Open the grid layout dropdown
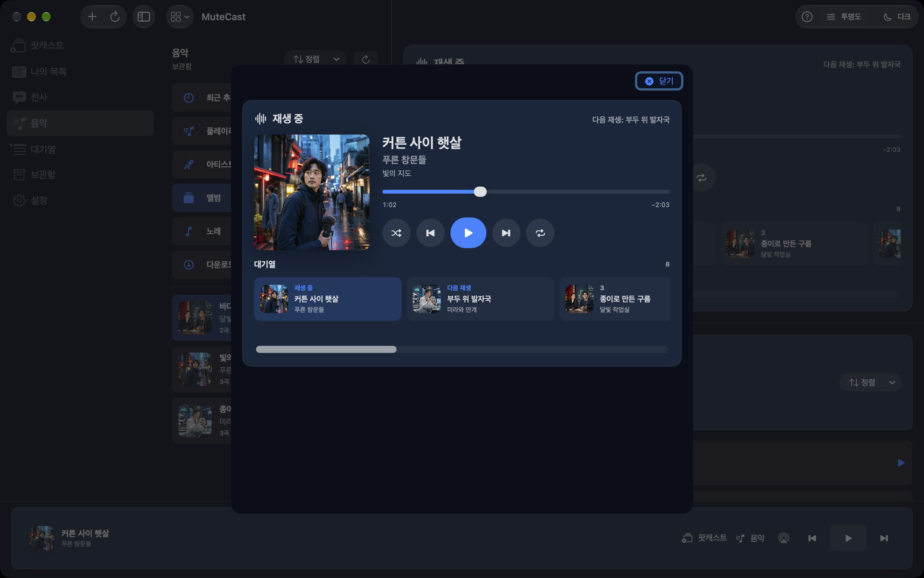The image size is (924, 578). point(180,16)
